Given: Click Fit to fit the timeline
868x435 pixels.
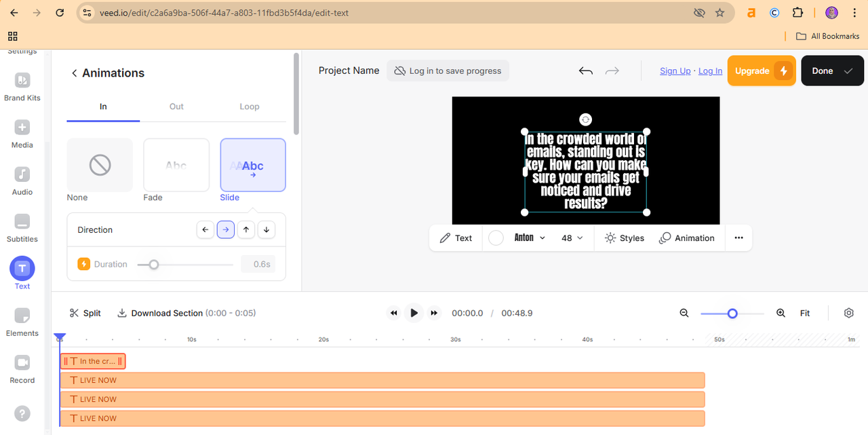Looking at the screenshot, I should [x=805, y=313].
